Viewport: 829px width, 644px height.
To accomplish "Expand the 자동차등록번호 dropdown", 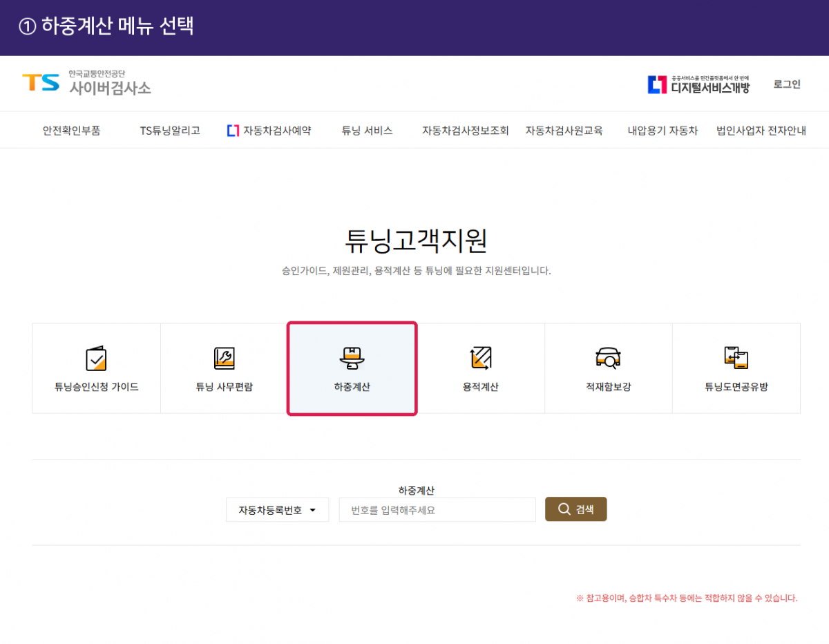I will (x=277, y=510).
